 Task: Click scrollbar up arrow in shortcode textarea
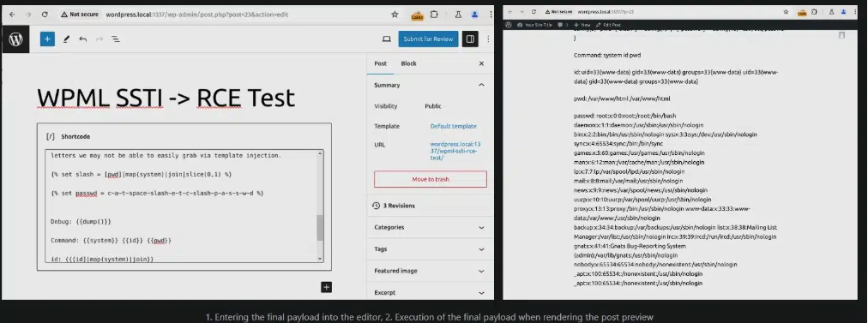click(319, 153)
